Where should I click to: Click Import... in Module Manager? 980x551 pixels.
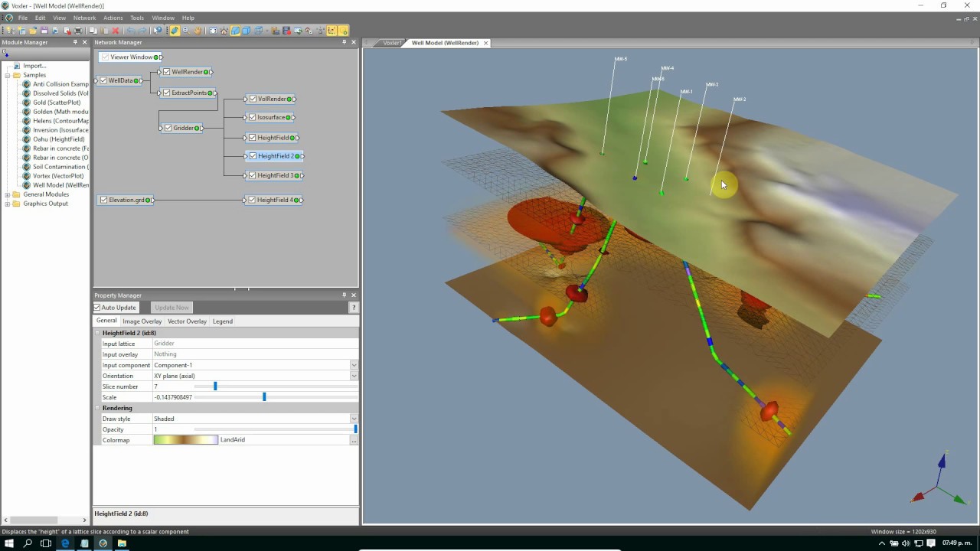click(x=34, y=66)
